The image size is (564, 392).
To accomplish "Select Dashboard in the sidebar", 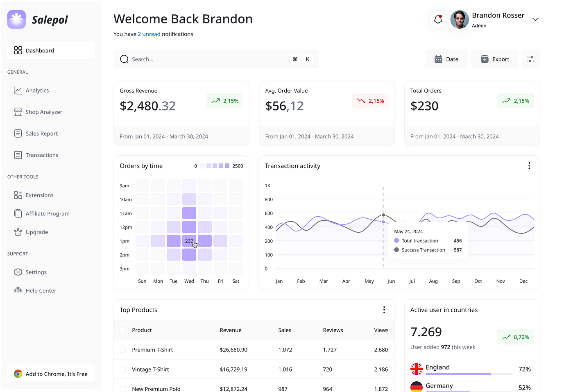I will tap(51, 50).
